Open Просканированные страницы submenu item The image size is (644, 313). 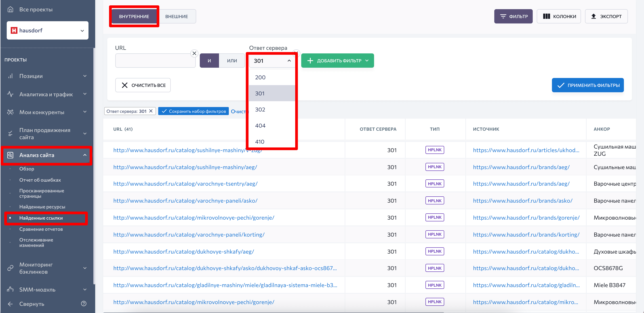point(42,193)
